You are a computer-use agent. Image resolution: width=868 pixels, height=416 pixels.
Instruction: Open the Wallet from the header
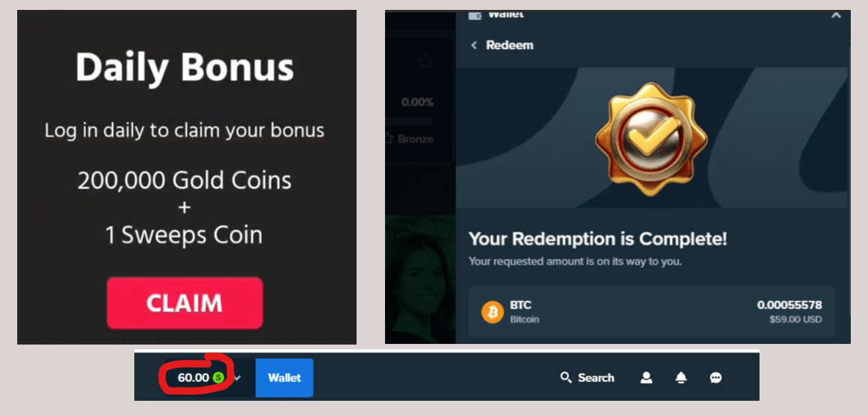click(284, 378)
